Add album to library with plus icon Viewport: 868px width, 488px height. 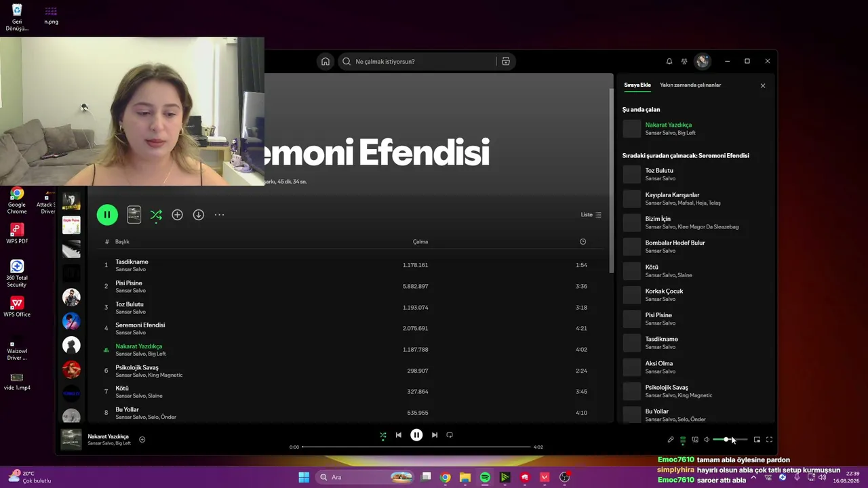tap(177, 215)
